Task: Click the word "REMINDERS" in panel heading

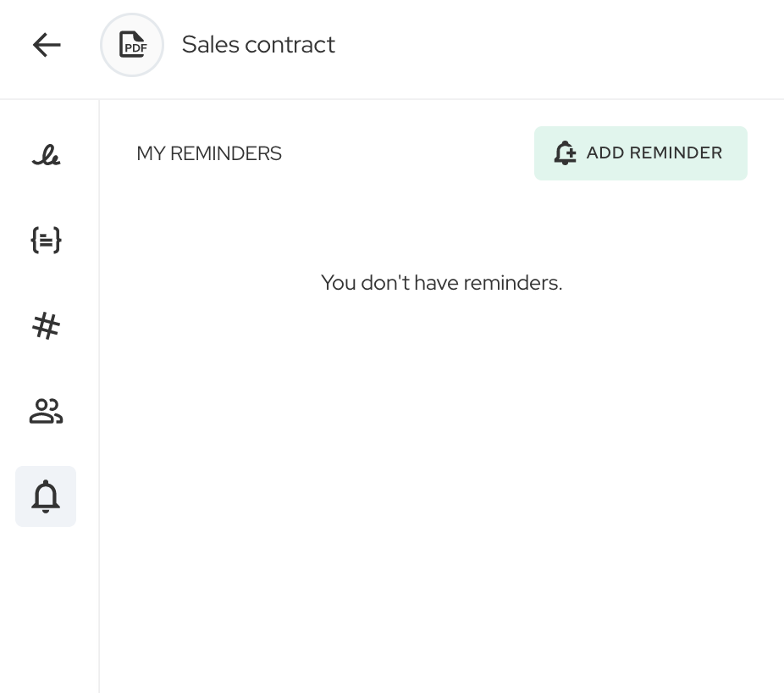Action: pos(226,153)
